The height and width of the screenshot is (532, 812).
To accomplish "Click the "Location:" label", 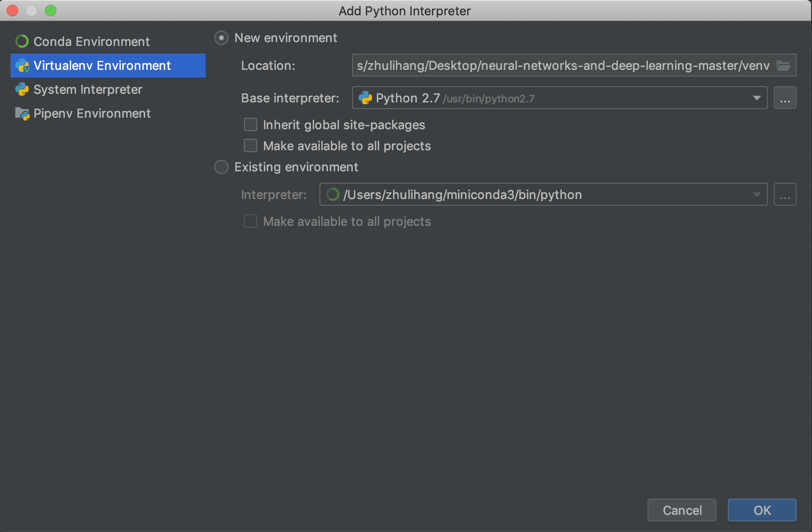I will pos(268,66).
